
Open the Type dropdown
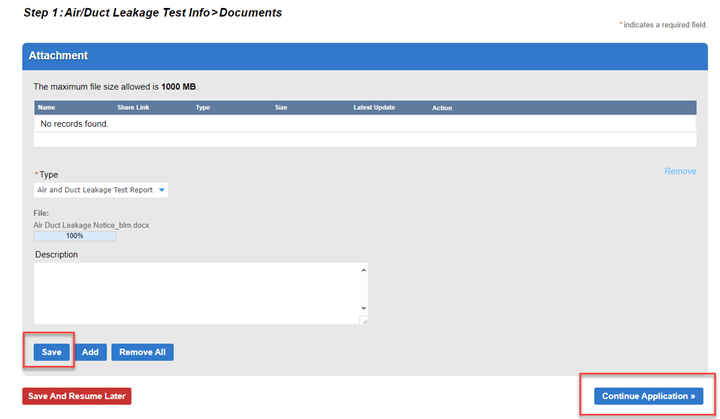pos(101,190)
